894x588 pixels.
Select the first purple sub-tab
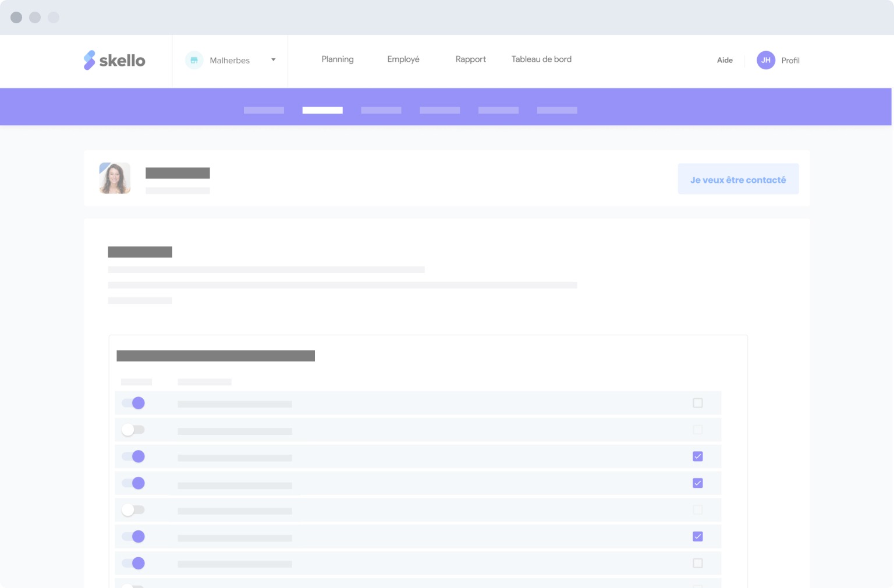click(264, 110)
